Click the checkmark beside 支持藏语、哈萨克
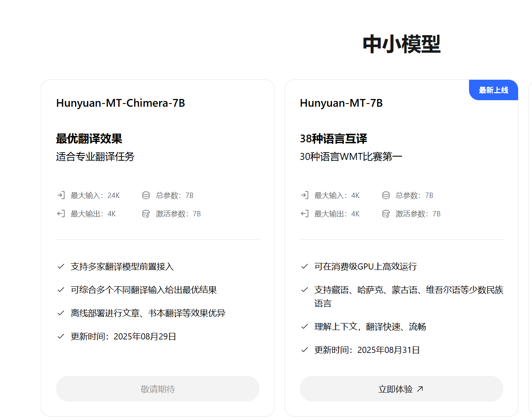 click(x=305, y=290)
